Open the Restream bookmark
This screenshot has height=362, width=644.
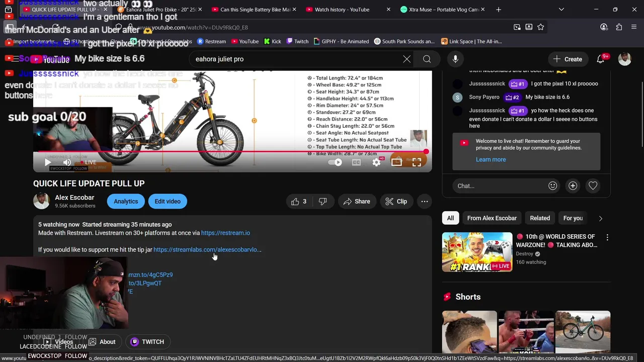pos(211,42)
